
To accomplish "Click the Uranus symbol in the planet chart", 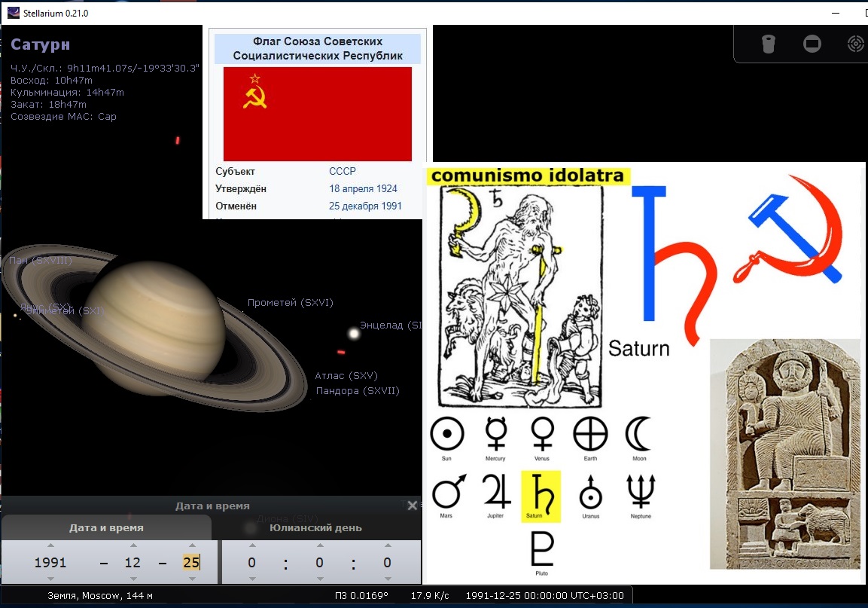I will (591, 492).
